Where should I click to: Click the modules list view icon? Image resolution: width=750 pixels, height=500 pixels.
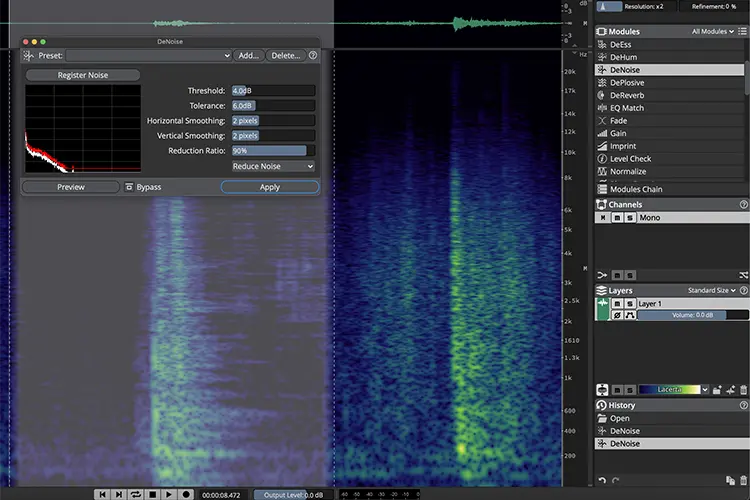tap(742, 31)
